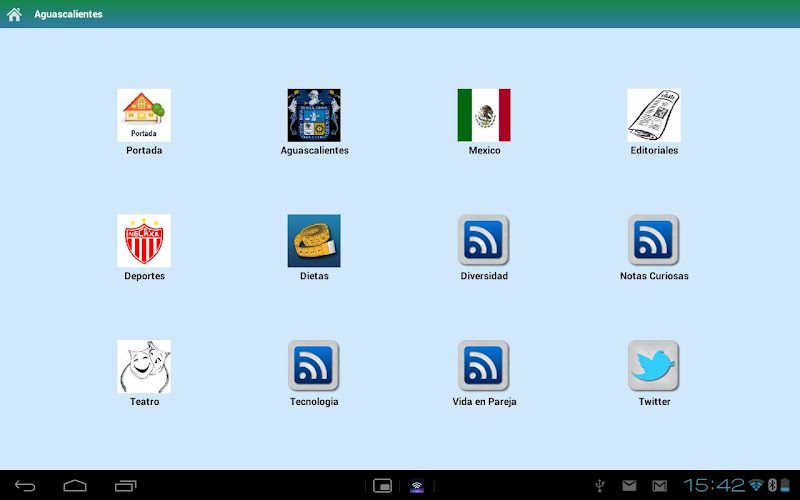This screenshot has height=500, width=800.
Task: Tap the Aguascalientes label under coat of arms
Action: click(314, 151)
